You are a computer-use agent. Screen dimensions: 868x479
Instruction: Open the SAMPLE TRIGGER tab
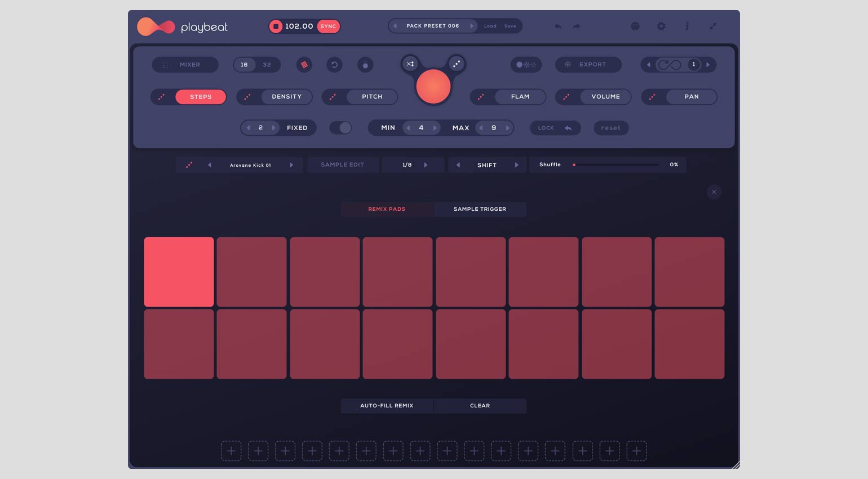(480, 209)
